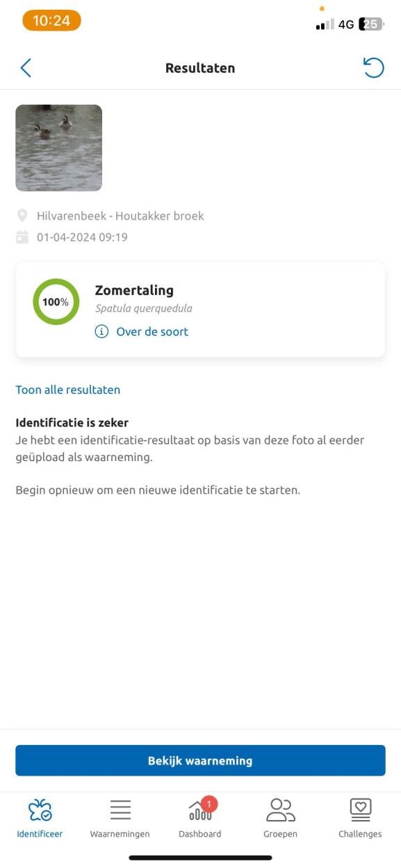Open the Identificeer butterfly icon
The width and height of the screenshot is (401, 868).
[40, 810]
